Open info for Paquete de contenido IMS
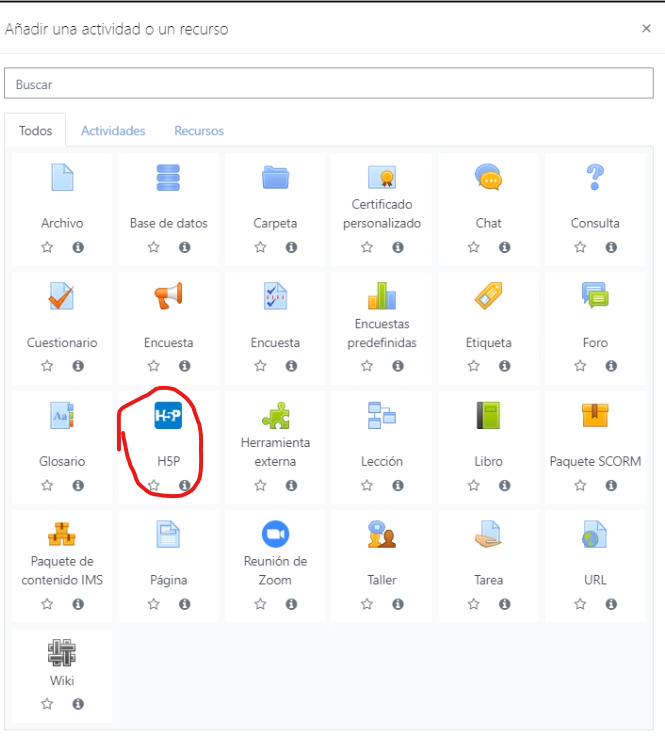The height and width of the screenshot is (739, 665). (78, 604)
